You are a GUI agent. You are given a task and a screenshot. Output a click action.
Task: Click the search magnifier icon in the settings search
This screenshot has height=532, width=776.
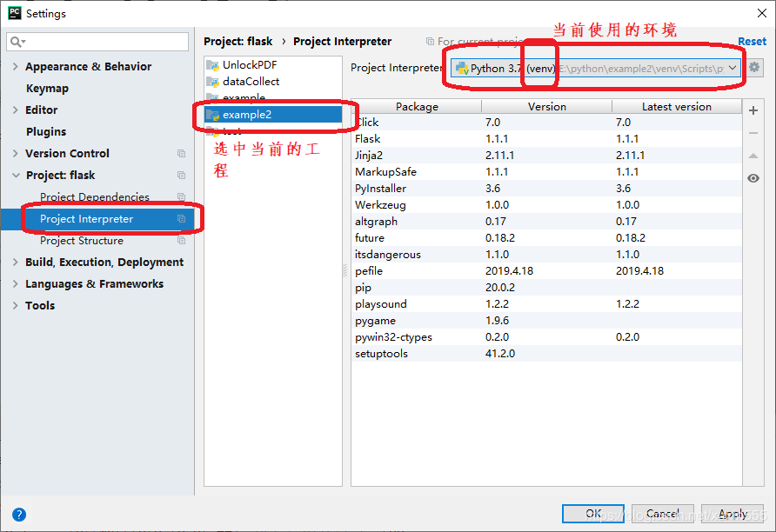coord(17,42)
